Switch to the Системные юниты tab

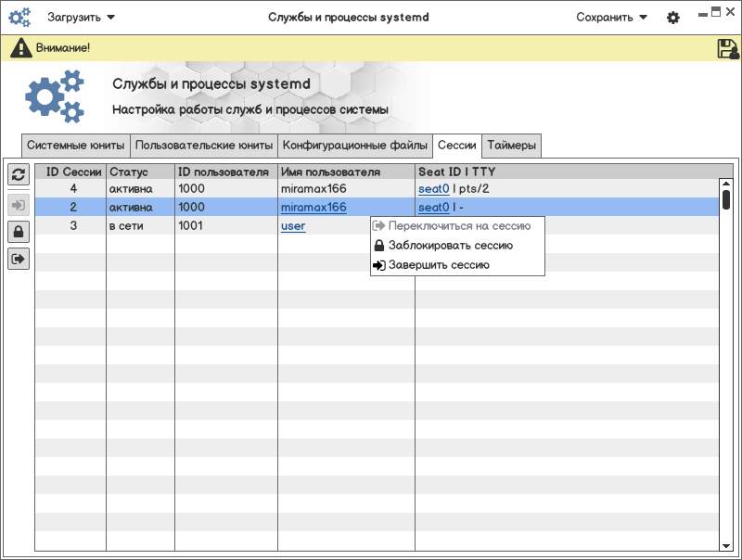pyautogui.click(x=75, y=146)
